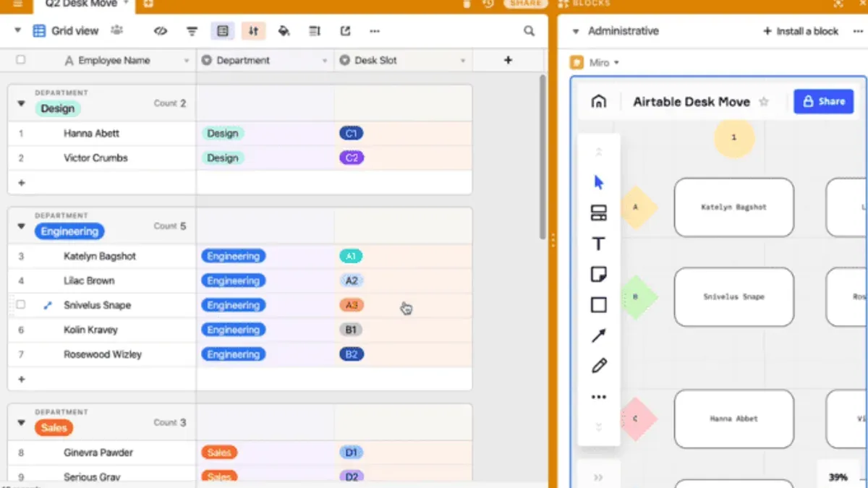Select the Miro cursor select tool
Screen dimensions: 868x488
point(599,182)
